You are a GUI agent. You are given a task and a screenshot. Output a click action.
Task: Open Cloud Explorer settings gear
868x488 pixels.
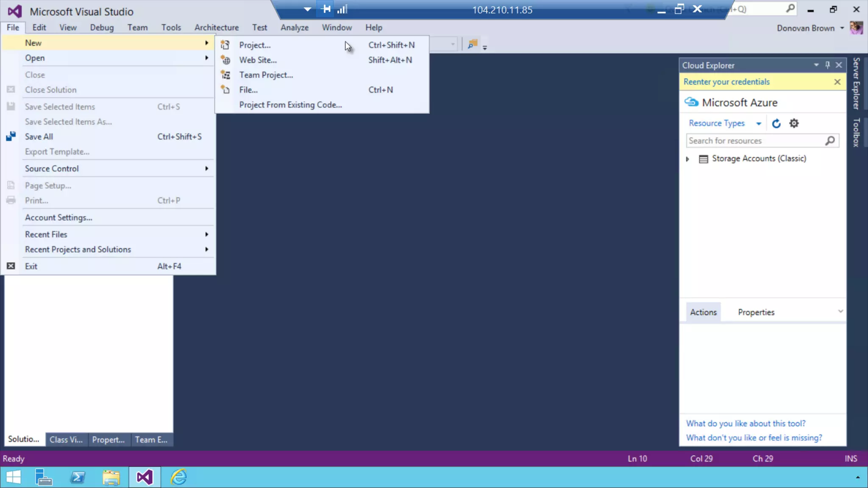pyautogui.click(x=793, y=123)
